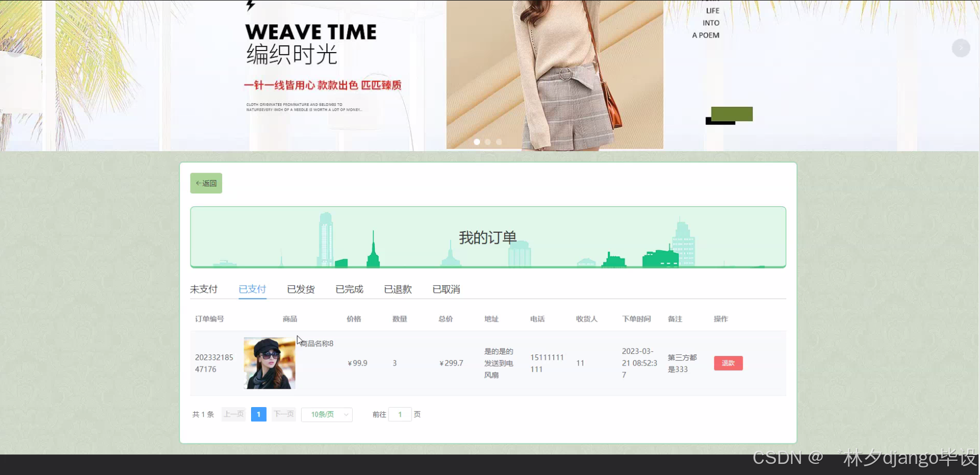Click the carousel next-slide arrow
The height and width of the screenshot is (475, 980).
[x=961, y=47]
